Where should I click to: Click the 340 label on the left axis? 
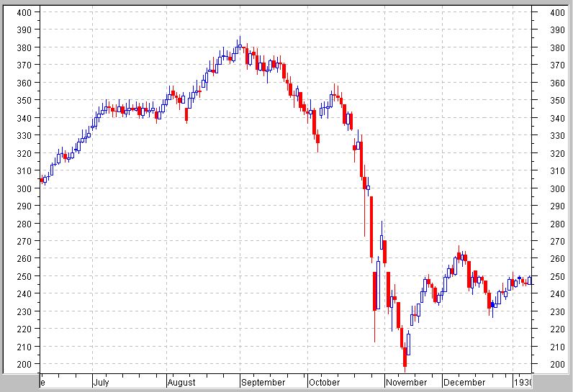pyautogui.click(x=24, y=118)
